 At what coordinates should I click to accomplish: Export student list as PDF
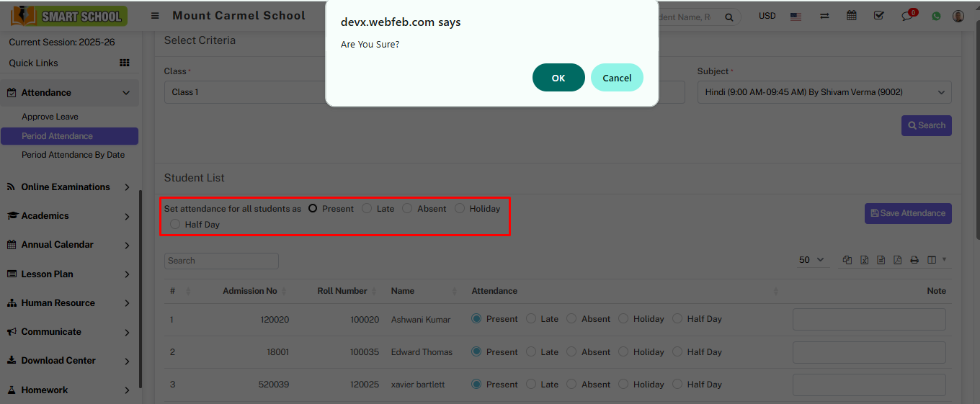[897, 260]
